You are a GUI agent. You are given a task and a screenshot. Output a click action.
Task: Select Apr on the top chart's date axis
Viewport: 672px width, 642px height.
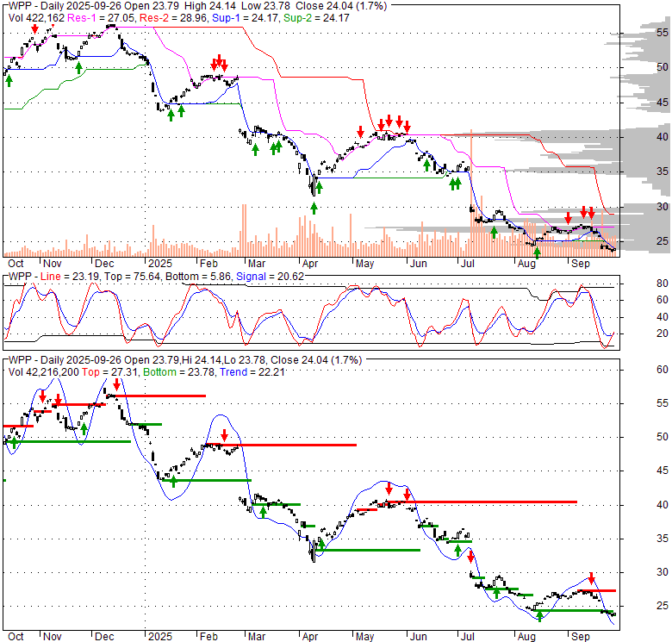click(x=310, y=264)
